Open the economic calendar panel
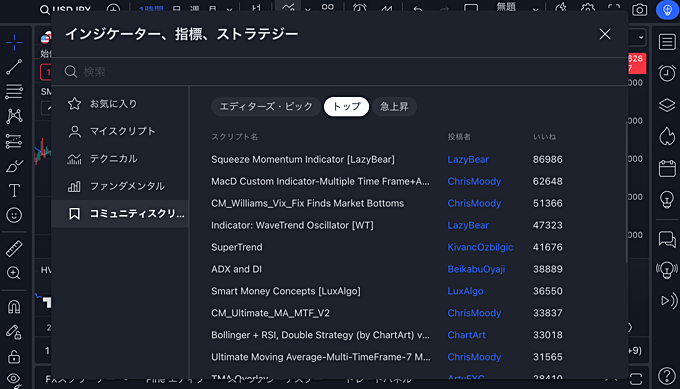 point(667,168)
